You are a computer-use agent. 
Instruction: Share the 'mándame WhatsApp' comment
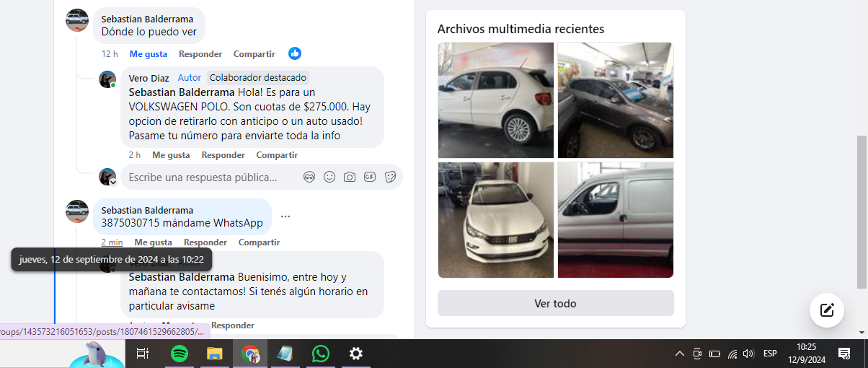[x=260, y=242]
